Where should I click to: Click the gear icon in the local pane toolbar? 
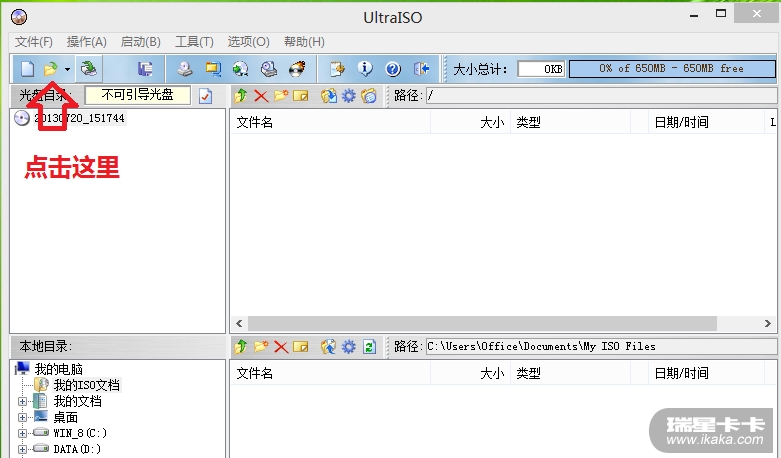[x=349, y=346]
